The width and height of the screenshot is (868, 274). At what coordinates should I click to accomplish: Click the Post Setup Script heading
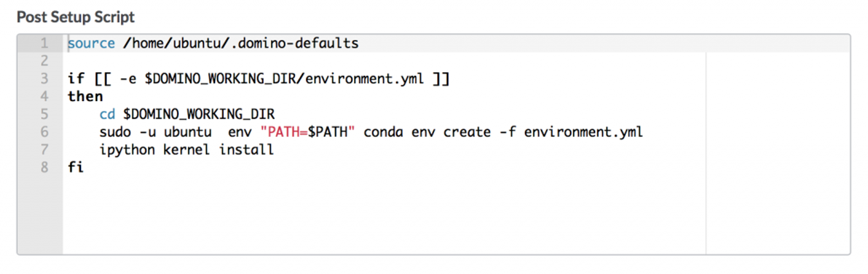(x=75, y=17)
